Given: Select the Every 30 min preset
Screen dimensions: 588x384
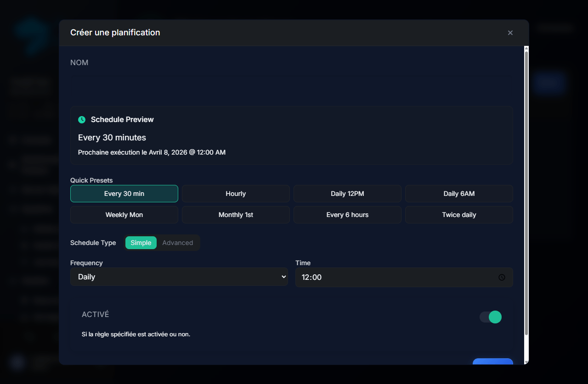Looking at the screenshot, I should [124, 194].
